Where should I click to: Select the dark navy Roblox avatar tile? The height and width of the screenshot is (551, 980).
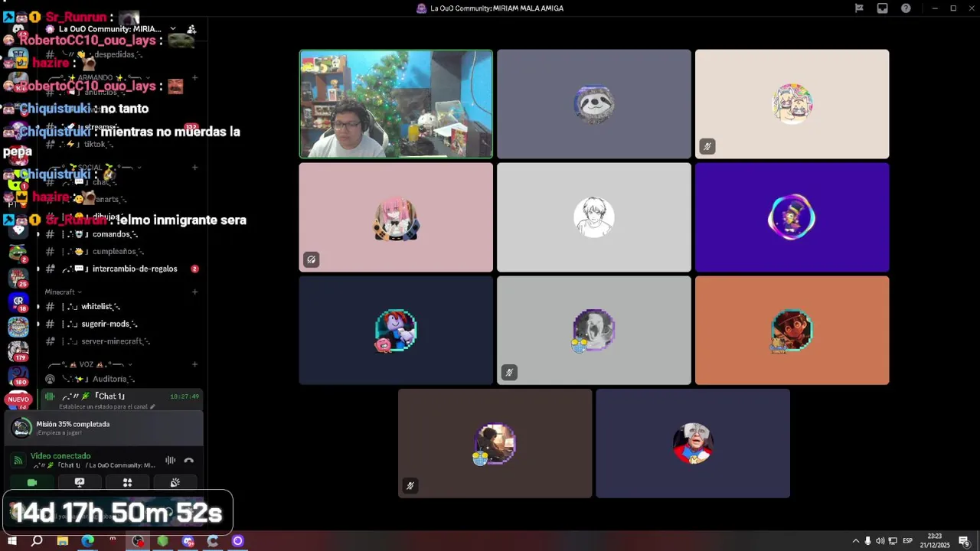tap(396, 331)
